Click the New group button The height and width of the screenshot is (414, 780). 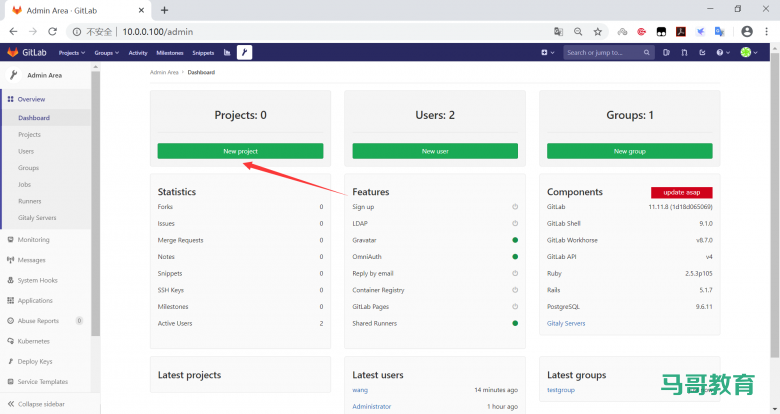629,151
